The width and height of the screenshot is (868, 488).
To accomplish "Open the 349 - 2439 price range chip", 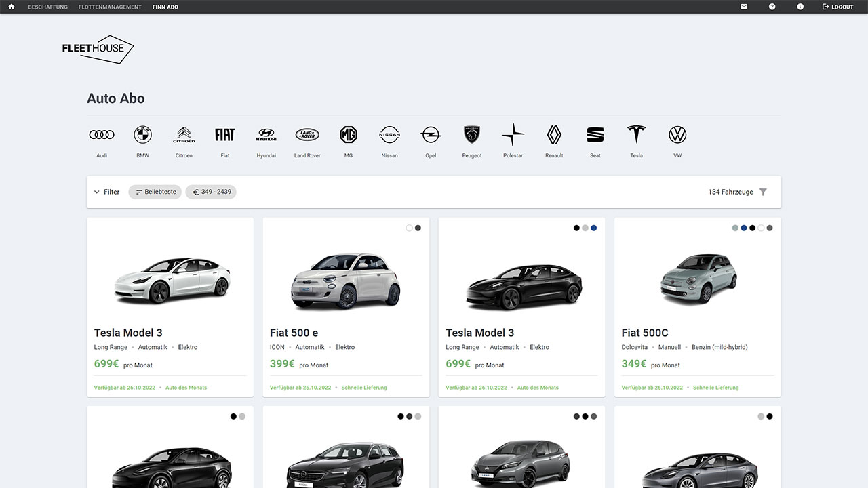I will pyautogui.click(x=211, y=192).
